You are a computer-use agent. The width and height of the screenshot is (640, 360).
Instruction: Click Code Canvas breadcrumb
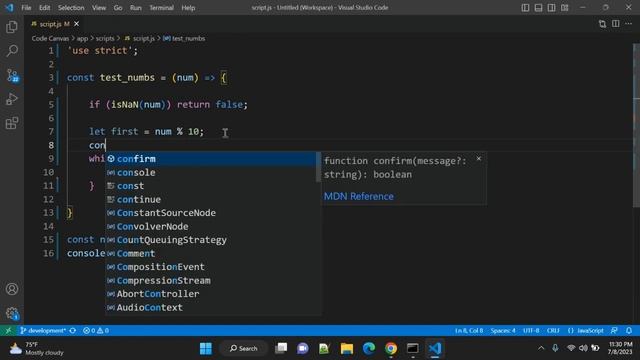point(50,38)
